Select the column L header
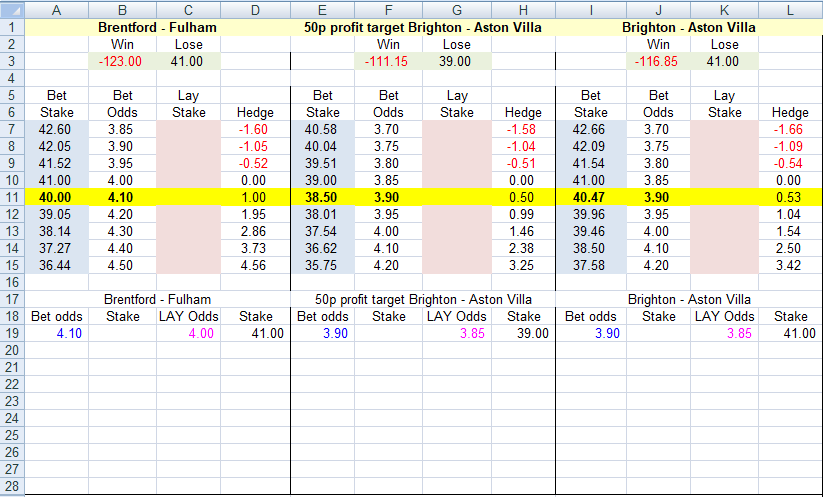 [790, 10]
